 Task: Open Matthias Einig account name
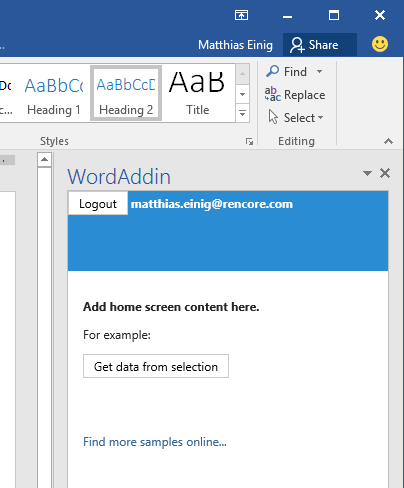tap(235, 45)
